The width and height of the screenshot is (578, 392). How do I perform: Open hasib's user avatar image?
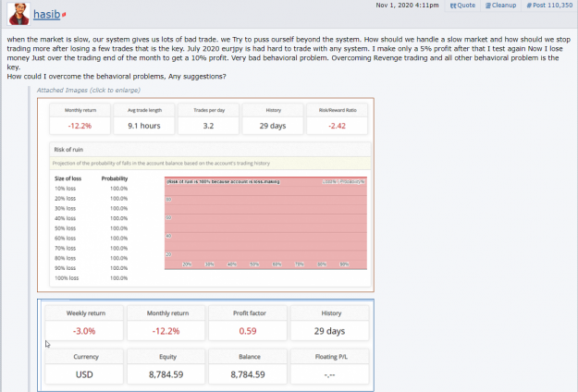click(18, 14)
